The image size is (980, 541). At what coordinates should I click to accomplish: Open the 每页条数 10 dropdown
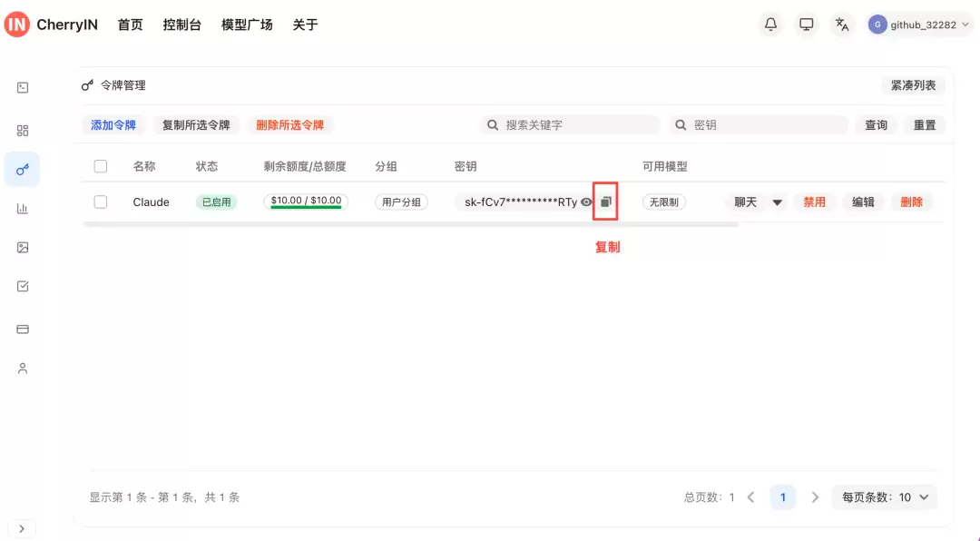click(x=885, y=497)
